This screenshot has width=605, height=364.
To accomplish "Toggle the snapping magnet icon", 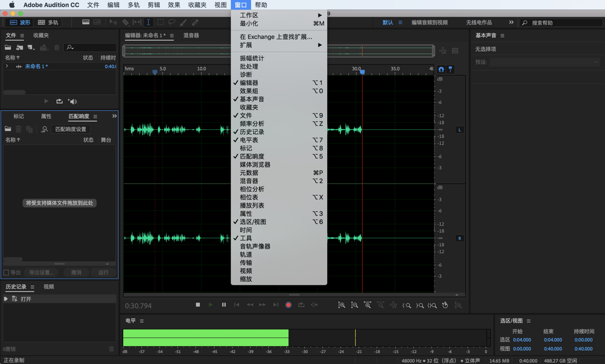I will pos(441,69).
